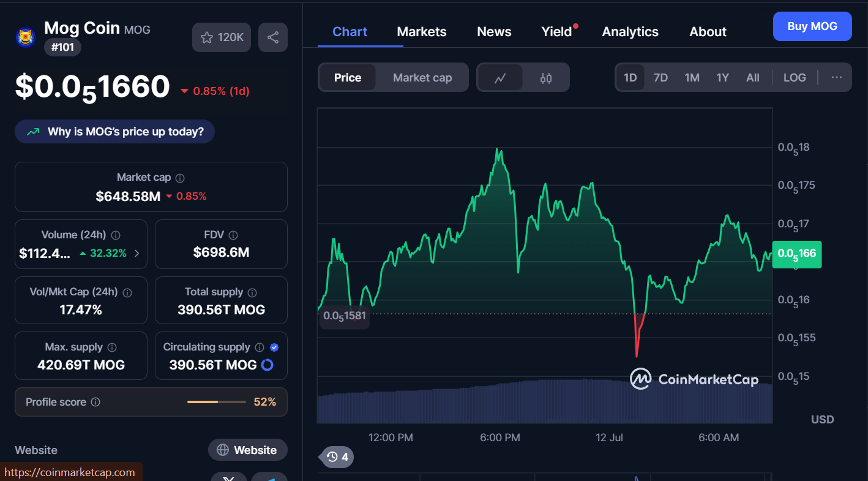This screenshot has height=481, width=868.
Task: Set chart range to 1M
Action: point(692,78)
